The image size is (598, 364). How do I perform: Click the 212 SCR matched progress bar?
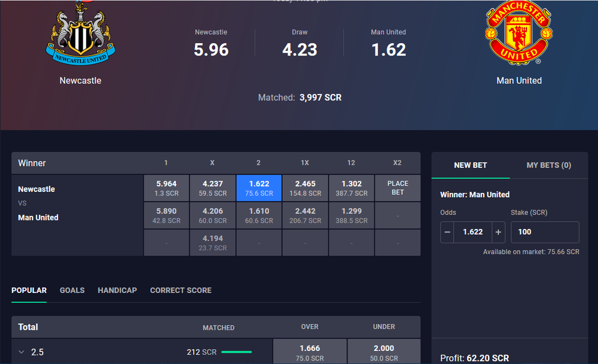pos(236,352)
